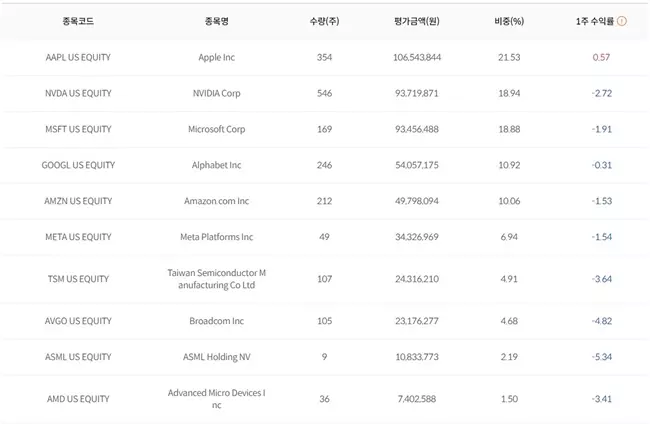Click the 종목코드 column header
The image size is (650, 424).
click(78, 21)
